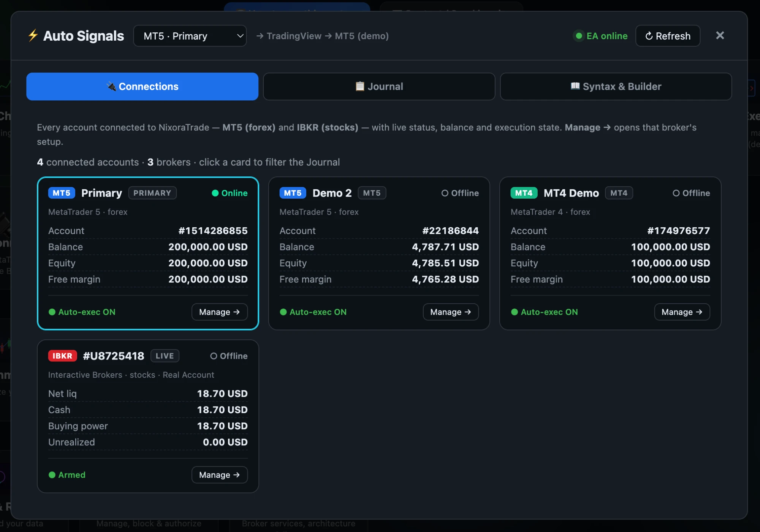Click the Online status on Primary card
760x532 pixels.
click(230, 193)
